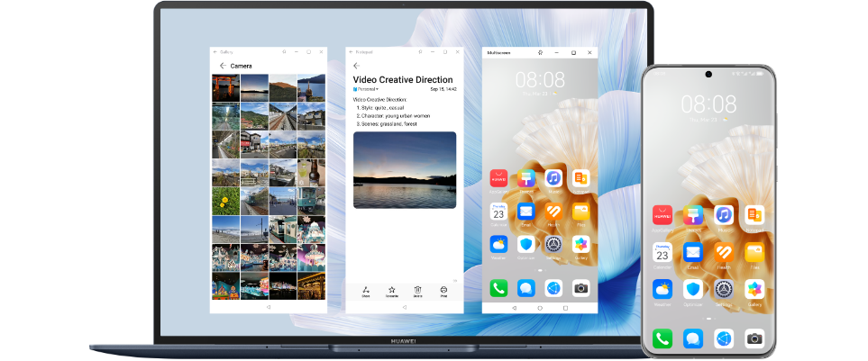Launch Health app in the Multiscreen window
This screenshot has height=361, width=868.
click(553, 212)
